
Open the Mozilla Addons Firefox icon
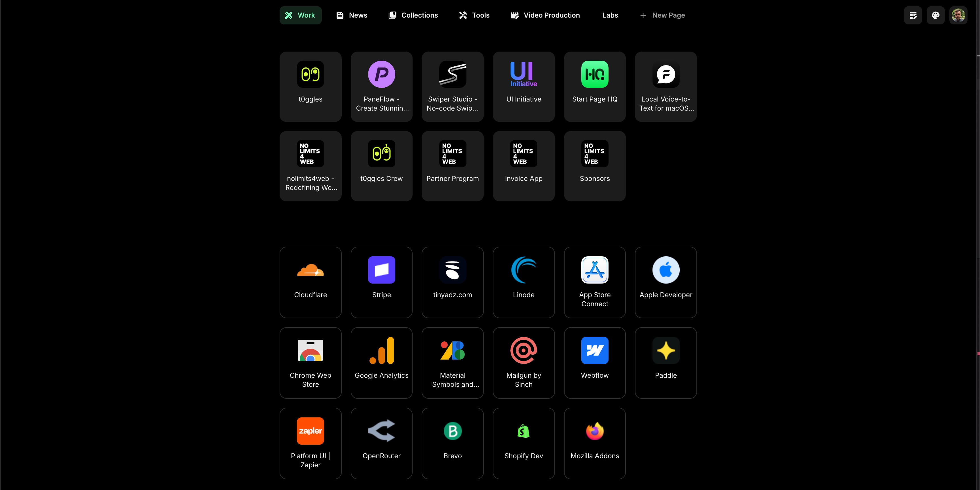[595, 431]
